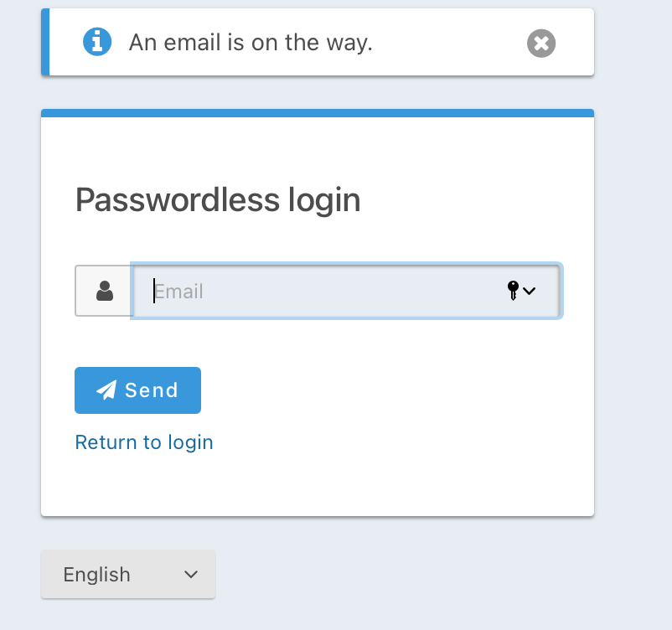Viewport: 672px width, 630px height.
Task: Click the blue Send button
Action: tap(137, 390)
